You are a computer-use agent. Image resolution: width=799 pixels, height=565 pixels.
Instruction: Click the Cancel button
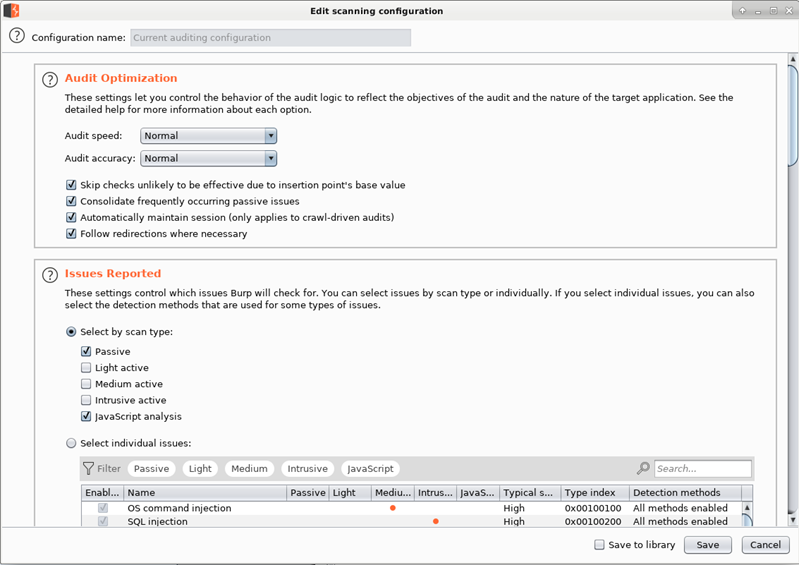(765, 545)
